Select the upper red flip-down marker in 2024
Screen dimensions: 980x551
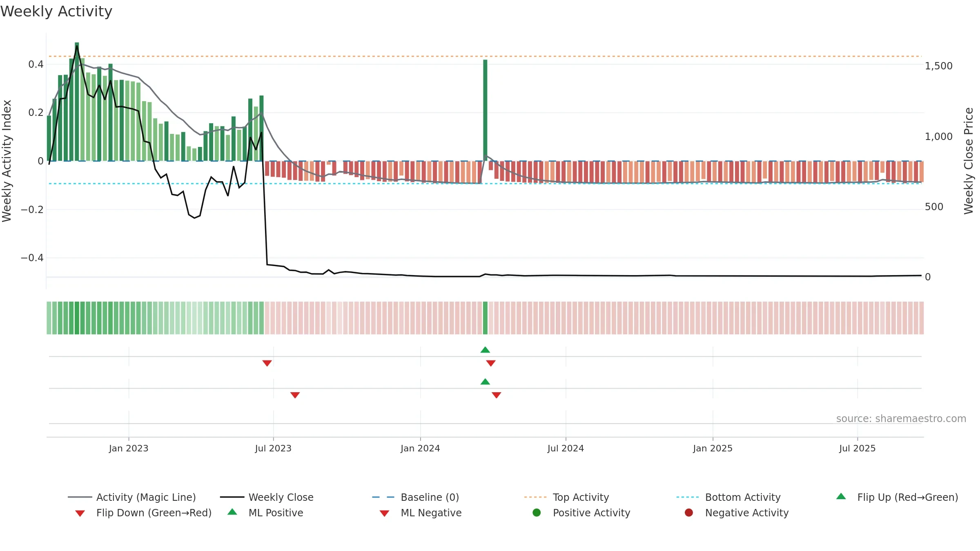pyautogui.click(x=491, y=363)
